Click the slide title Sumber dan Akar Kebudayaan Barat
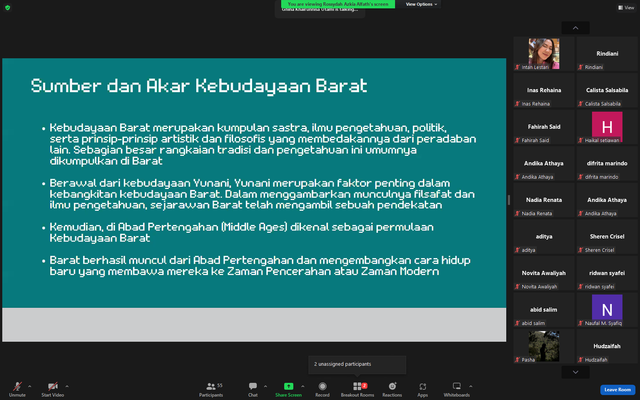The width and height of the screenshot is (640, 400). point(199,86)
